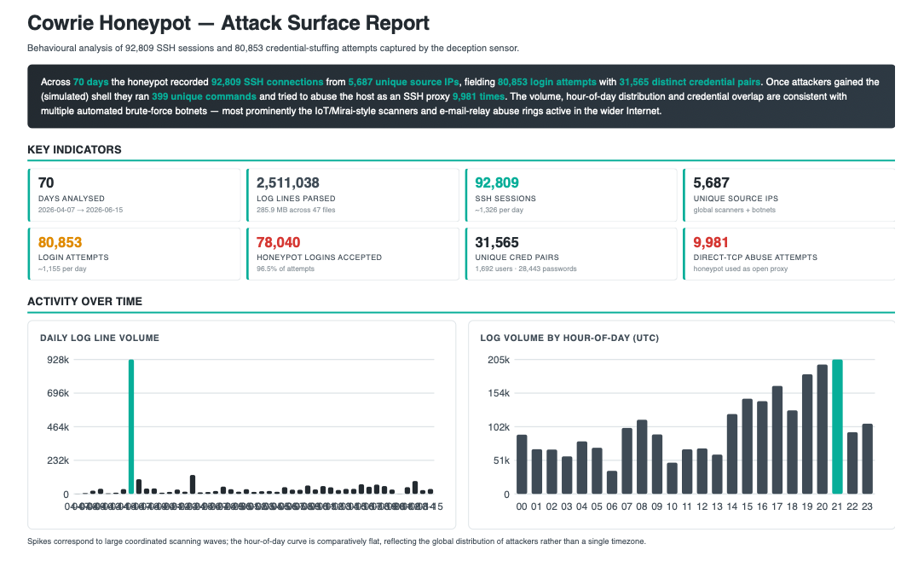Click the "Behavioural analysis of 92,809 SSH sessions" subtitle
This screenshot has height=567, width=924.
coord(273,49)
